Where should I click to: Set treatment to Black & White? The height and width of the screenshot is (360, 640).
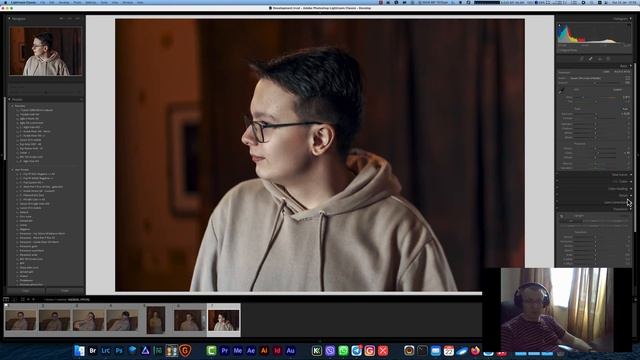[622, 71]
